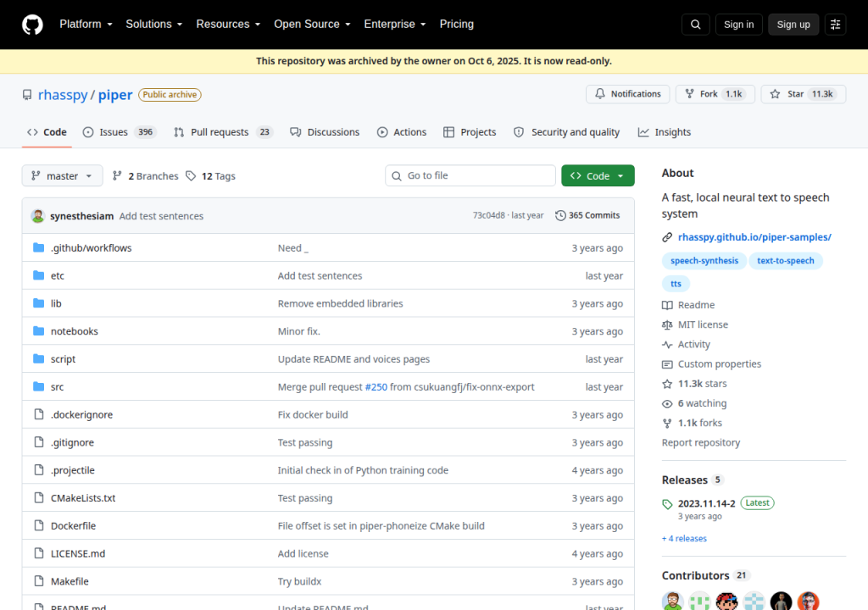Expand the Solutions menu
The height and width of the screenshot is (610, 868).
click(154, 25)
